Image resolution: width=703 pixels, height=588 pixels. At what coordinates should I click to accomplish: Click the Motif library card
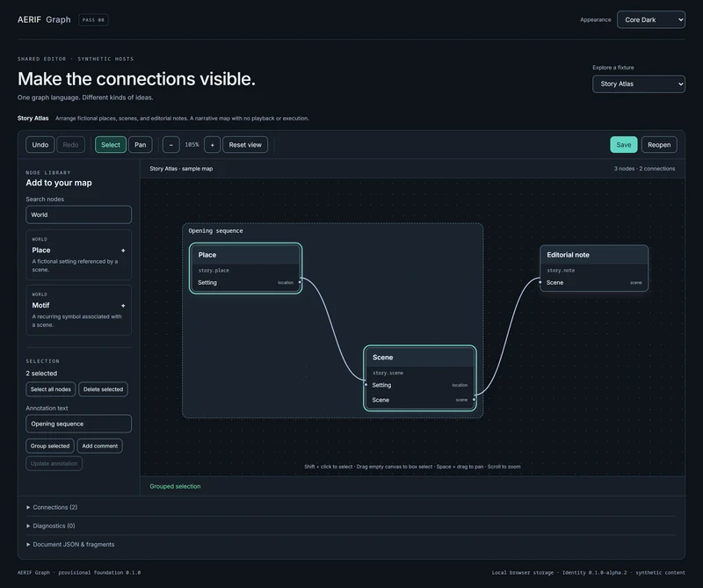click(x=78, y=310)
